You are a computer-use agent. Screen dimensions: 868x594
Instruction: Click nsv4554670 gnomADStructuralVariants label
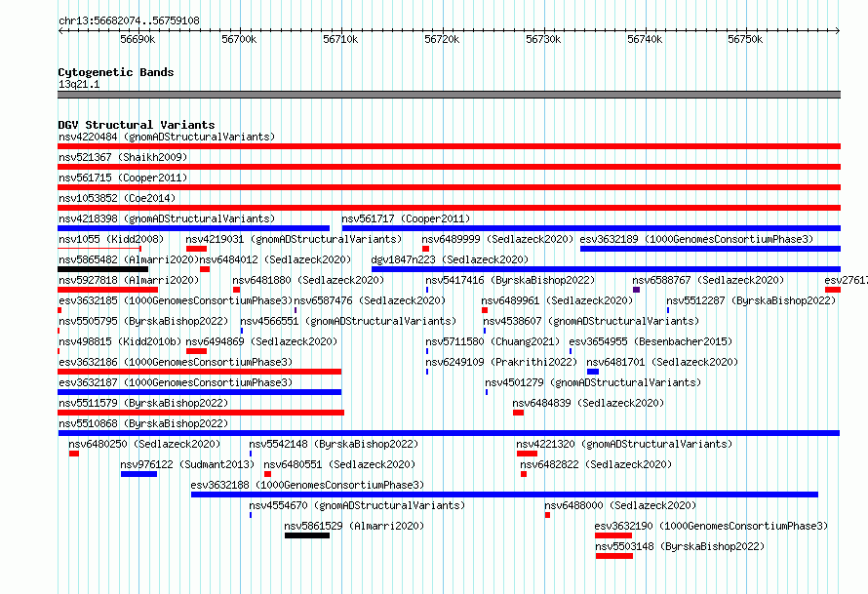click(357, 505)
